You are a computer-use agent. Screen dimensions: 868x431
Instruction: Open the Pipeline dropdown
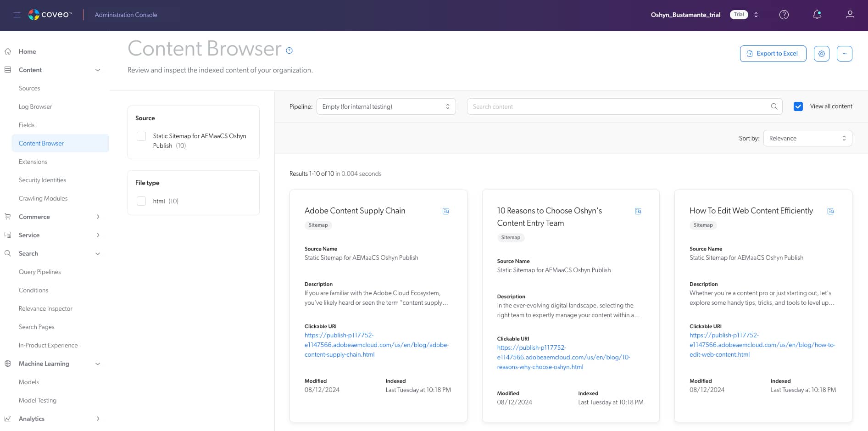tap(386, 106)
